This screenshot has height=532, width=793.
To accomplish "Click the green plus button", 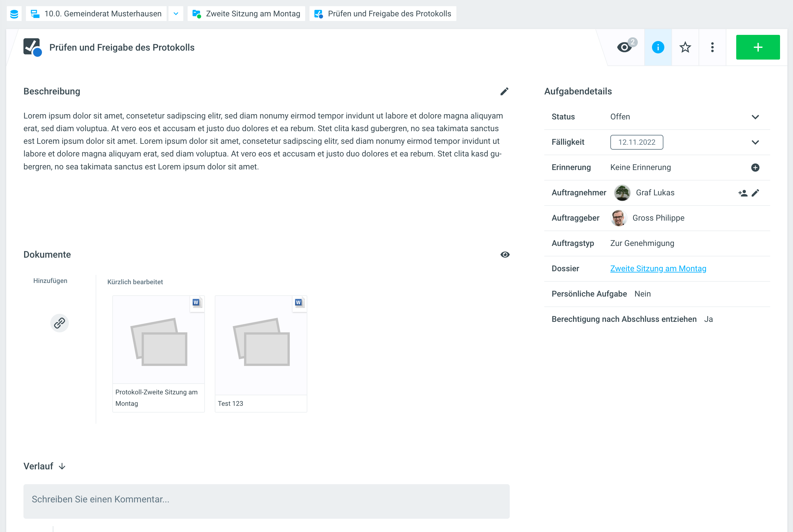I will (x=758, y=47).
